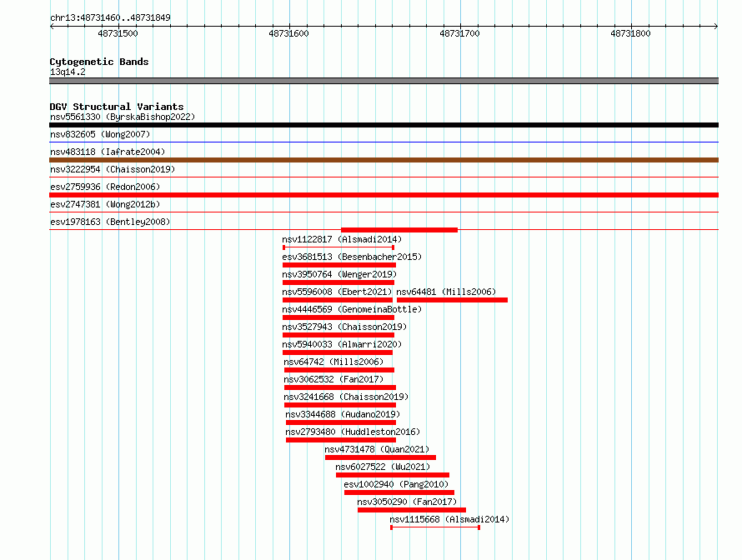Click ruler position 48731600
Screen dimensions: 742x560
click(288, 33)
